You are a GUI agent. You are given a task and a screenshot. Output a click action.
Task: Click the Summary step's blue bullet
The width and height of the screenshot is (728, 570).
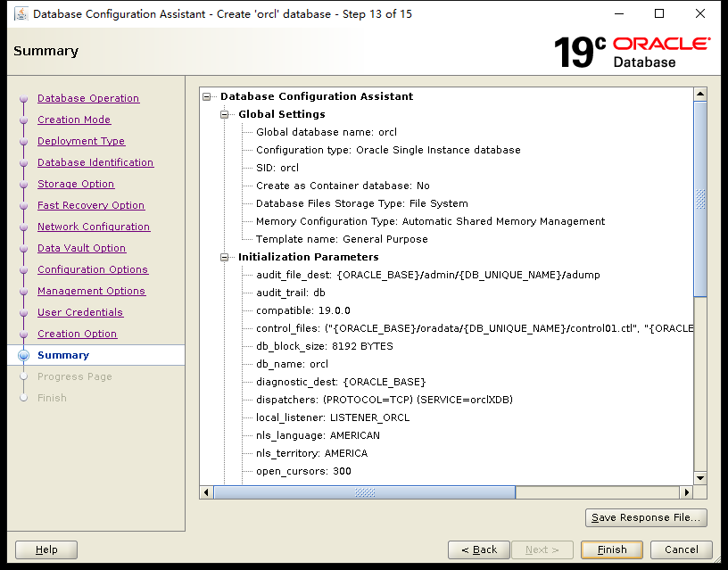click(24, 356)
